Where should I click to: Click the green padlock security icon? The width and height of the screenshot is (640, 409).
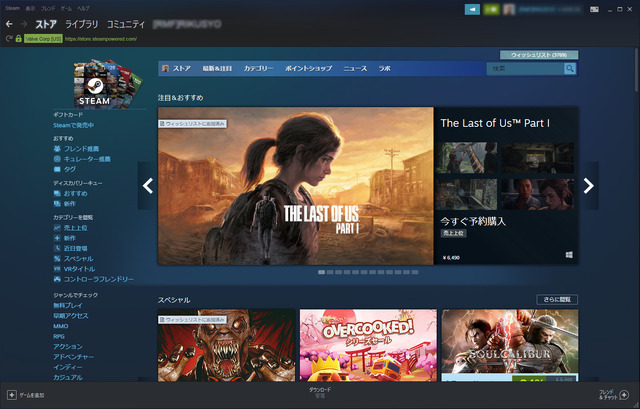tap(18, 39)
